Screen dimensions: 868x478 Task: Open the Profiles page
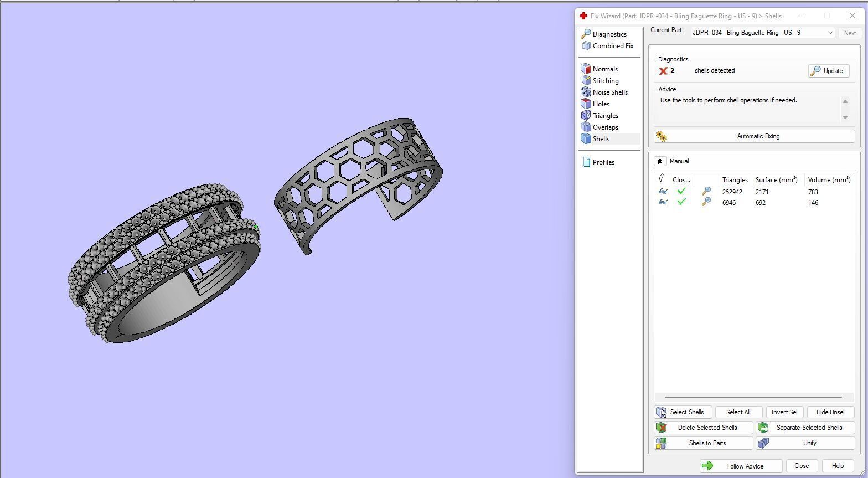coord(603,162)
